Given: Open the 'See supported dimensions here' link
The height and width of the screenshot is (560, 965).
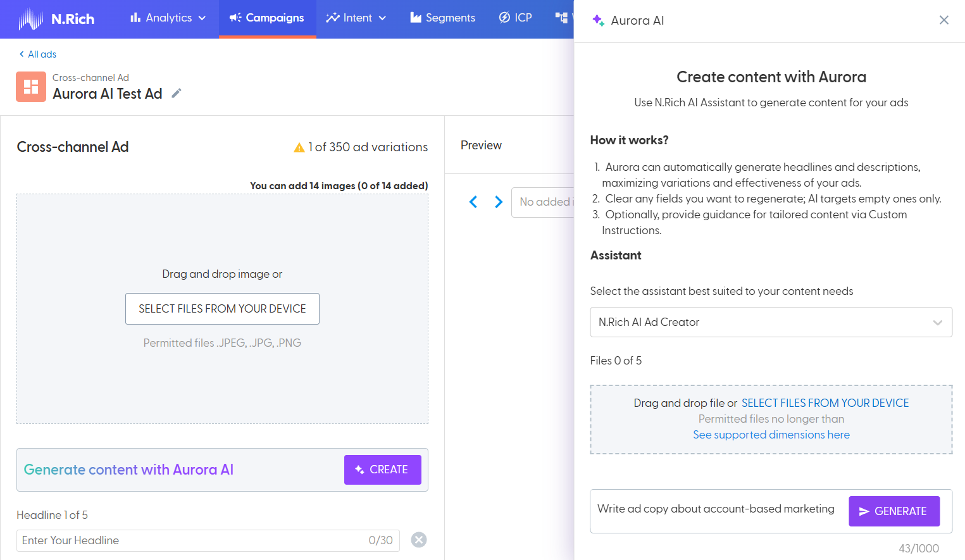Looking at the screenshot, I should (x=771, y=435).
